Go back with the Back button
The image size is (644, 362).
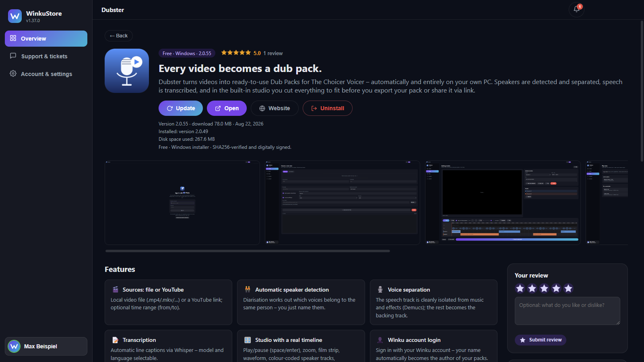pyautogui.click(x=119, y=36)
